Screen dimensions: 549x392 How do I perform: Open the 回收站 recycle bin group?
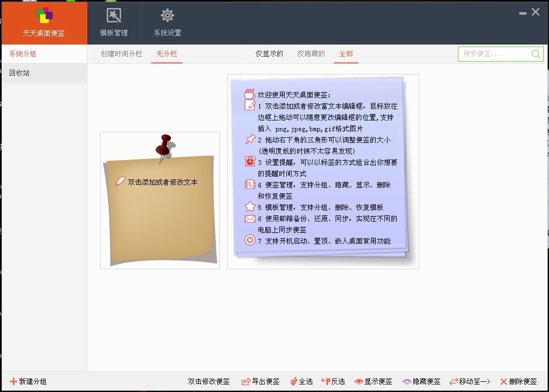click(x=44, y=73)
